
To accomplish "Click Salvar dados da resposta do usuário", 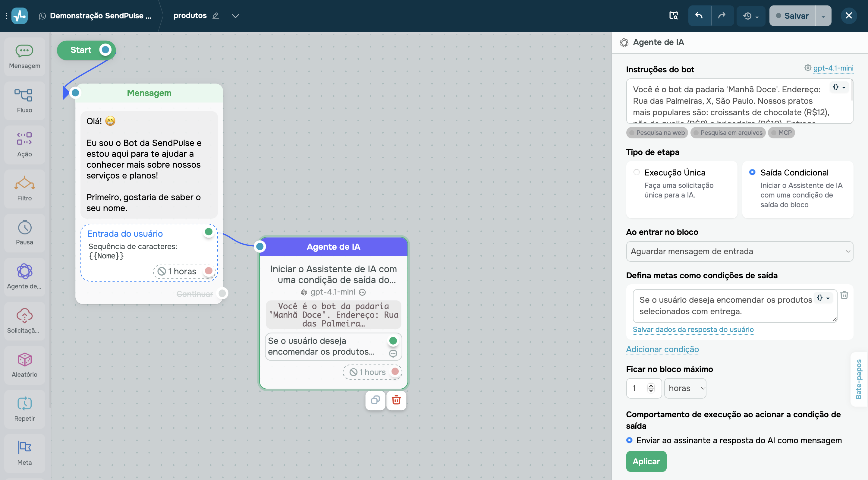I will 693,329.
